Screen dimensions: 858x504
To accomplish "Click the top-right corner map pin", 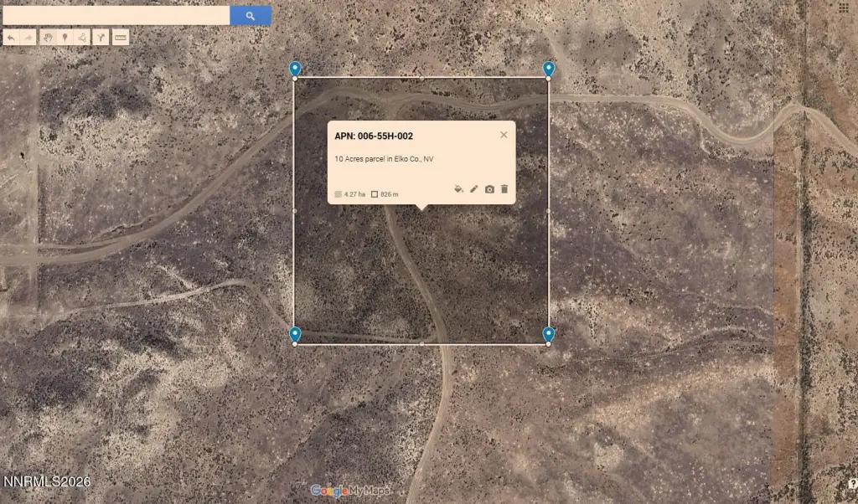I will pos(549,69).
